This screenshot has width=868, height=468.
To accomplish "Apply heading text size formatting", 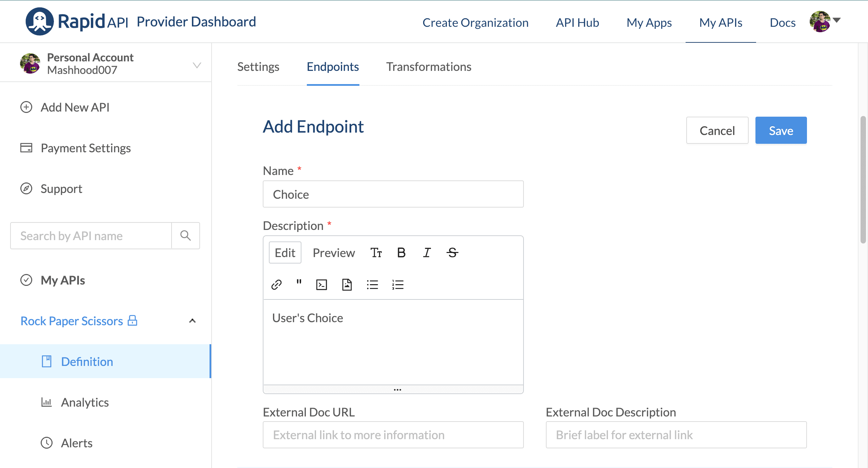I will point(376,253).
